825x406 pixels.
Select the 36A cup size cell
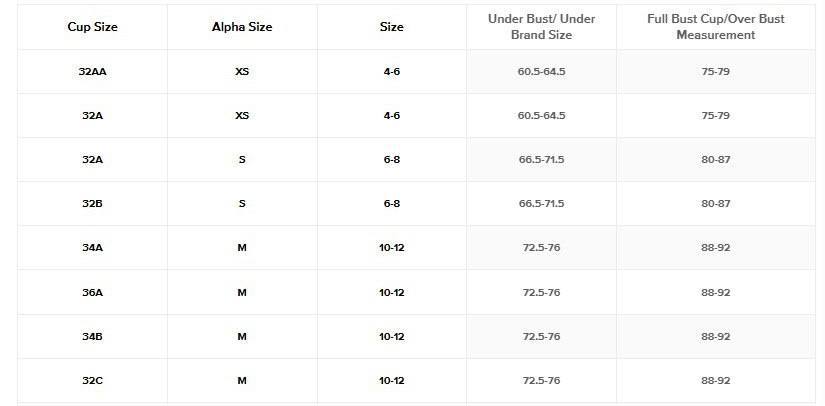click(92, 293)
